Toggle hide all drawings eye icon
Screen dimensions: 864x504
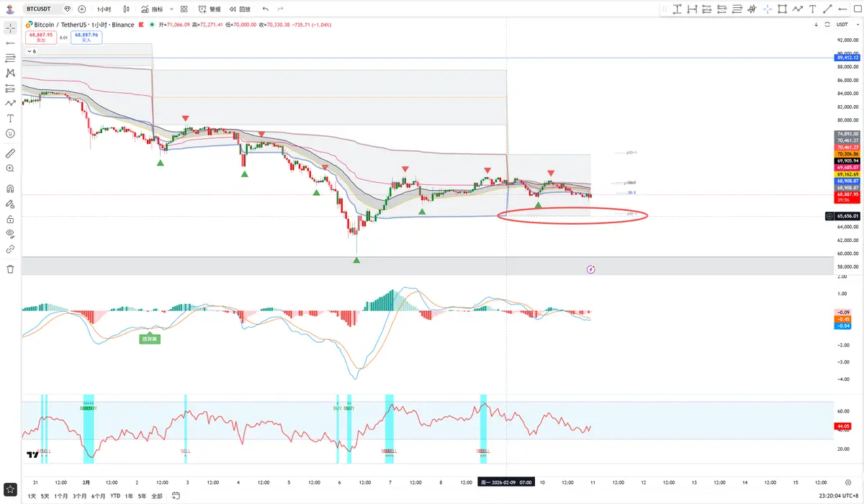10,233
